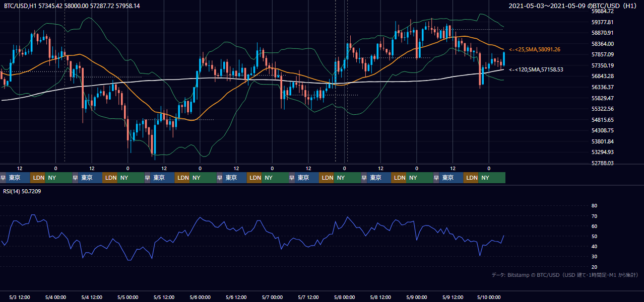Click the 5/10 00:00 time label
This screenshot has height=302, width=644.
[489, 297]
